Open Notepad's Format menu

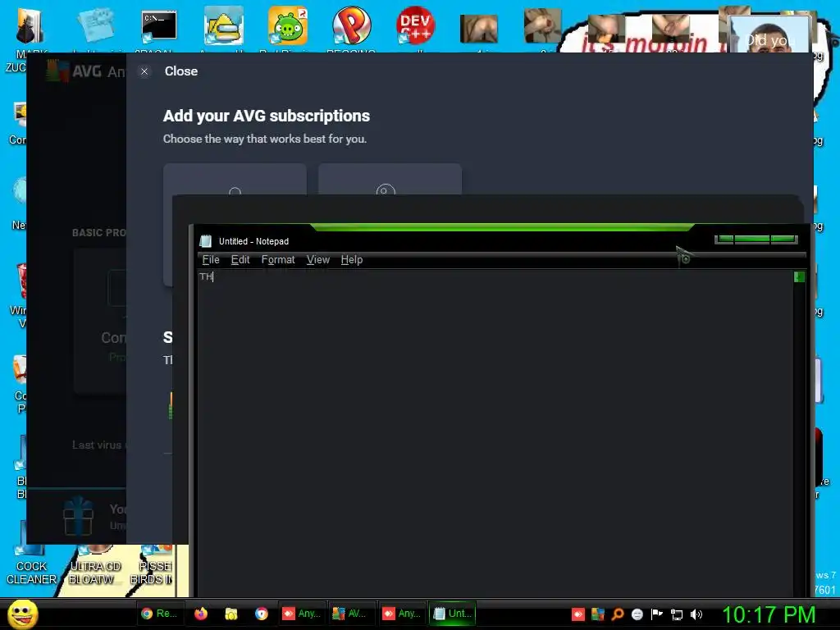pyautogui.click(x=278, y=260)
